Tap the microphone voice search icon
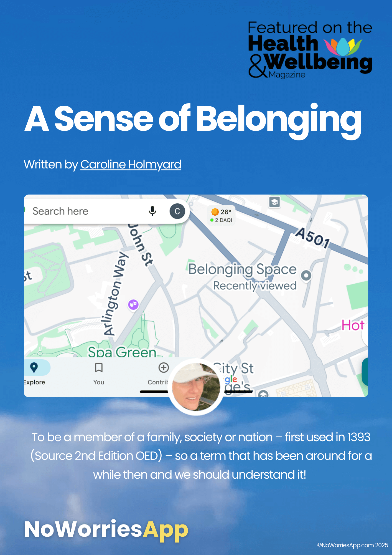392x555 pixels. pyautogui.click(x=152, y=211)
